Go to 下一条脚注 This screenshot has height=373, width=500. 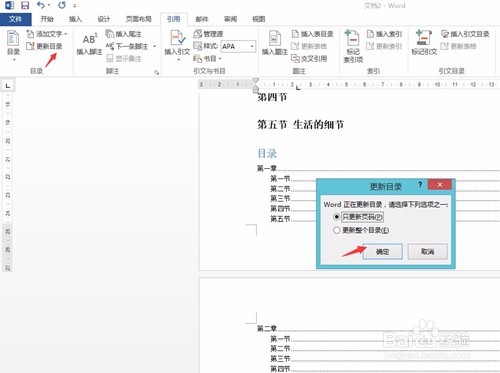pos(127,46)
